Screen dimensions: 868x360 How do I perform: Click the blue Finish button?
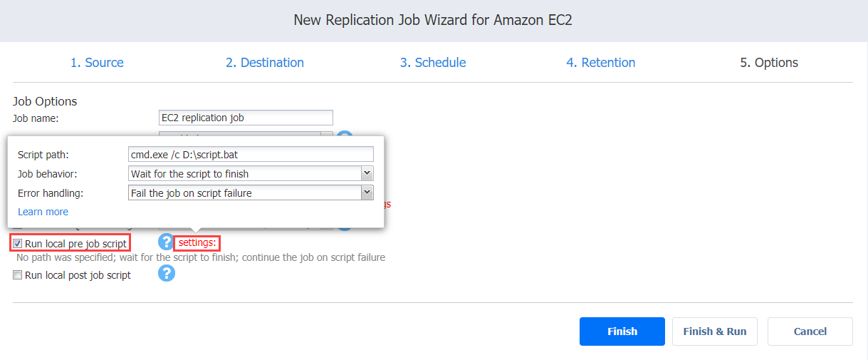(622, 331)
